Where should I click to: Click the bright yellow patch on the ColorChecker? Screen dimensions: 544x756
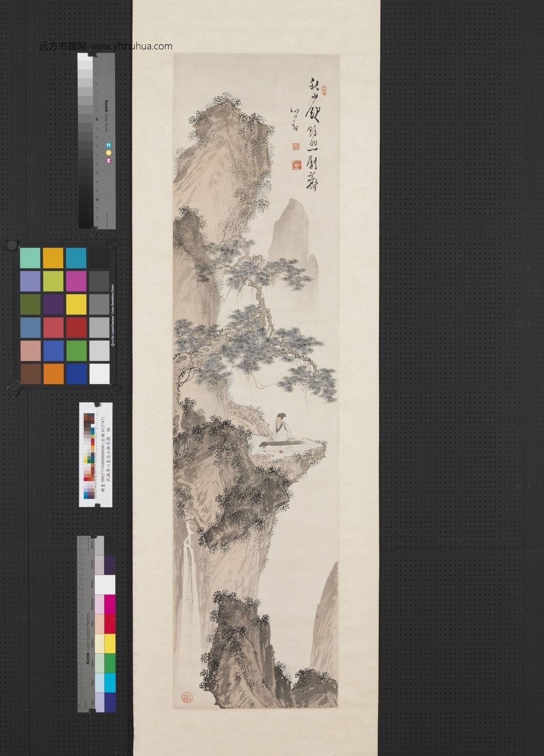click(x=76, y=304)
